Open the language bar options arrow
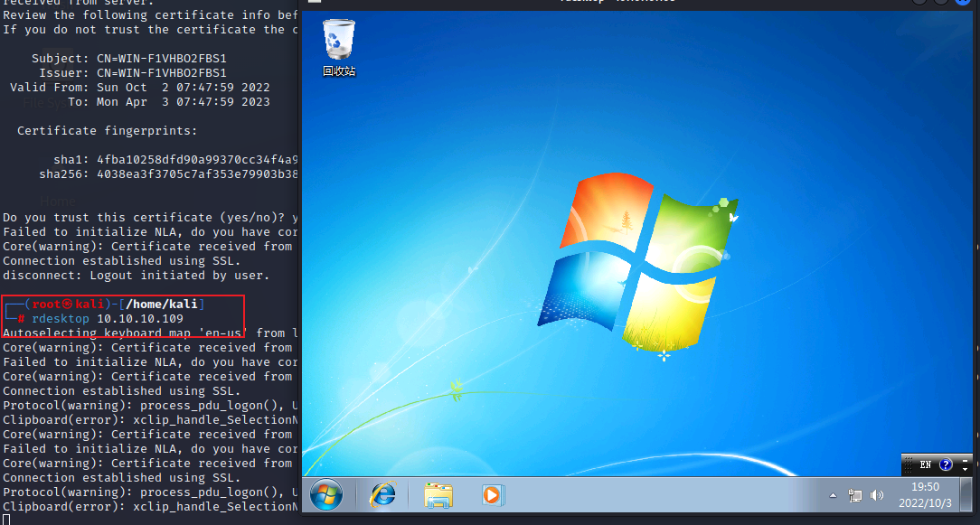 click(966, 469)
